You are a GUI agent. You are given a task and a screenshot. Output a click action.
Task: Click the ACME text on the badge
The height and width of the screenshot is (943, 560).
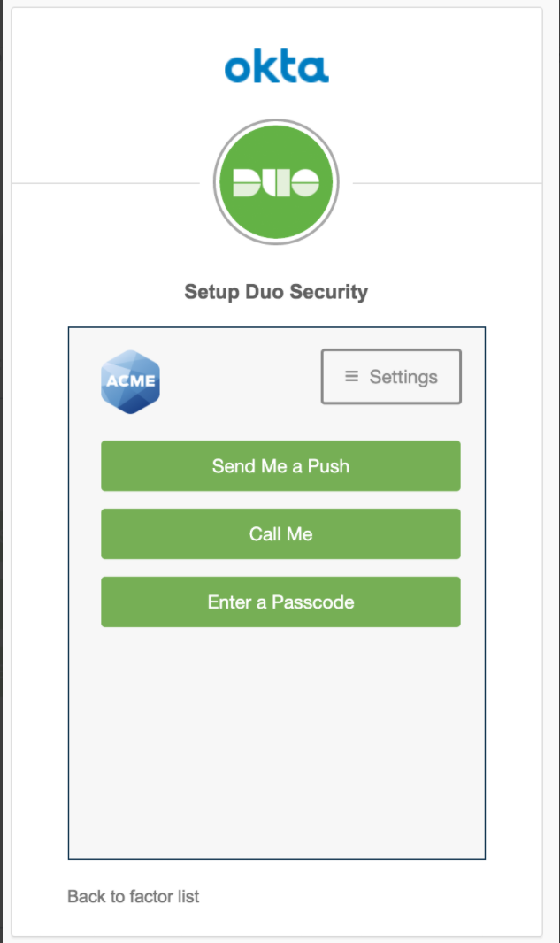tap(131, 380)
